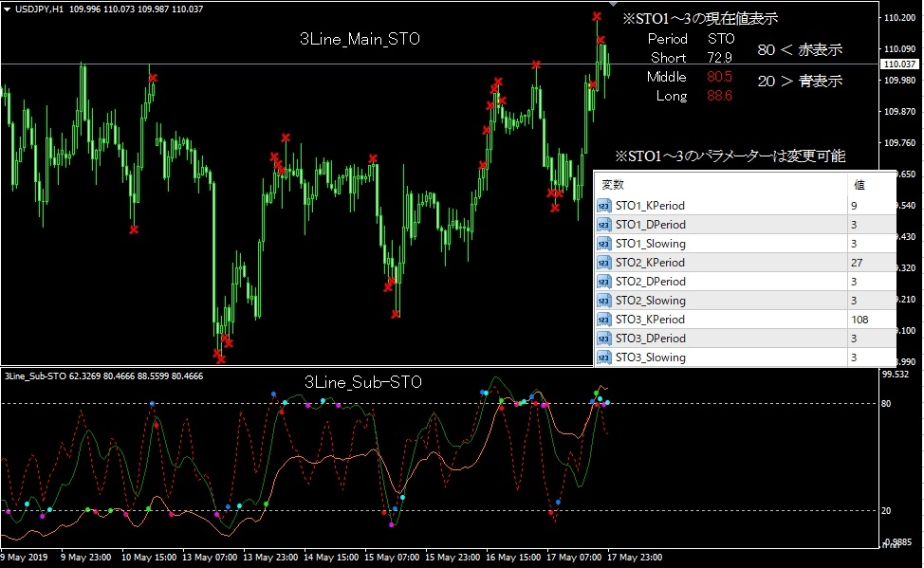Click the 10 May 15:00 time label

pyautogui.click(x=149, y=557)
